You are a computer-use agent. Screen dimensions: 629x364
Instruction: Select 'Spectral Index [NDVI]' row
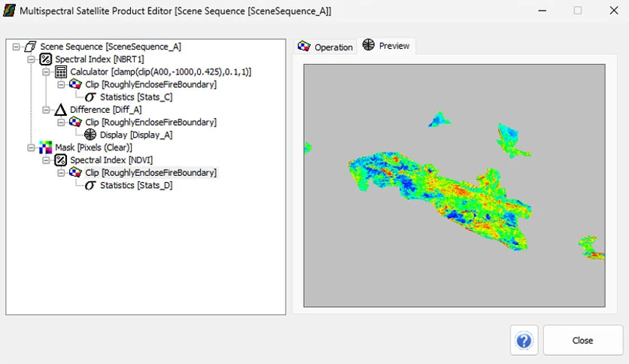(x=111, y=160)
